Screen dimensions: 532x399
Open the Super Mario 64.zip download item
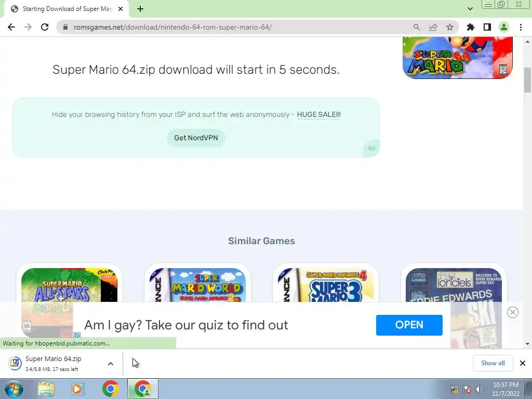click(54, 363)
